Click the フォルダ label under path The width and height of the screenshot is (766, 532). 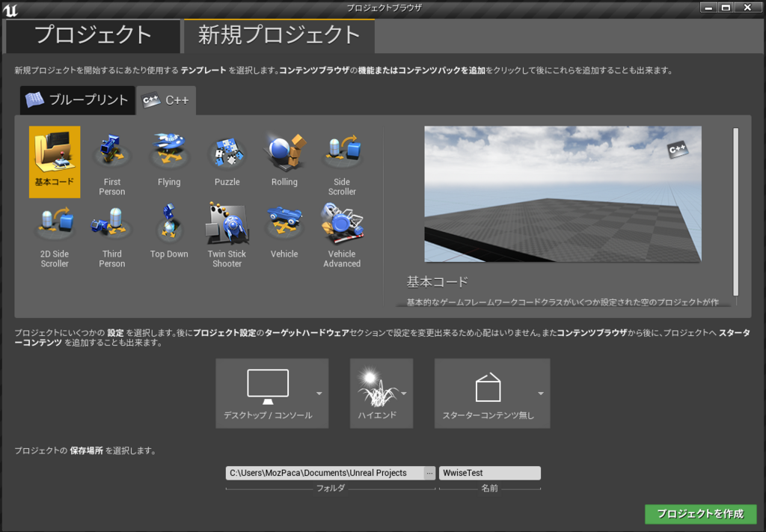click(x=331, y=488)
